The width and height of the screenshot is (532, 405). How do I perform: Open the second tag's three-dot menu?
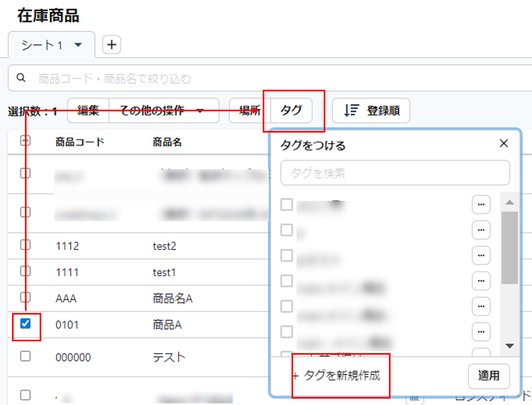tap(481, 230)
